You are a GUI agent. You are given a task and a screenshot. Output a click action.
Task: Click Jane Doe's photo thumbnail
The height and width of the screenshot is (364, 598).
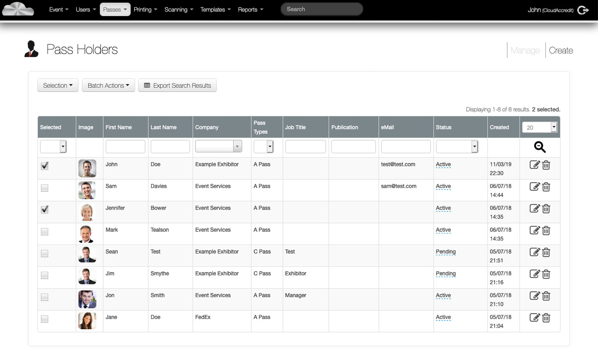tap(87, 321)
